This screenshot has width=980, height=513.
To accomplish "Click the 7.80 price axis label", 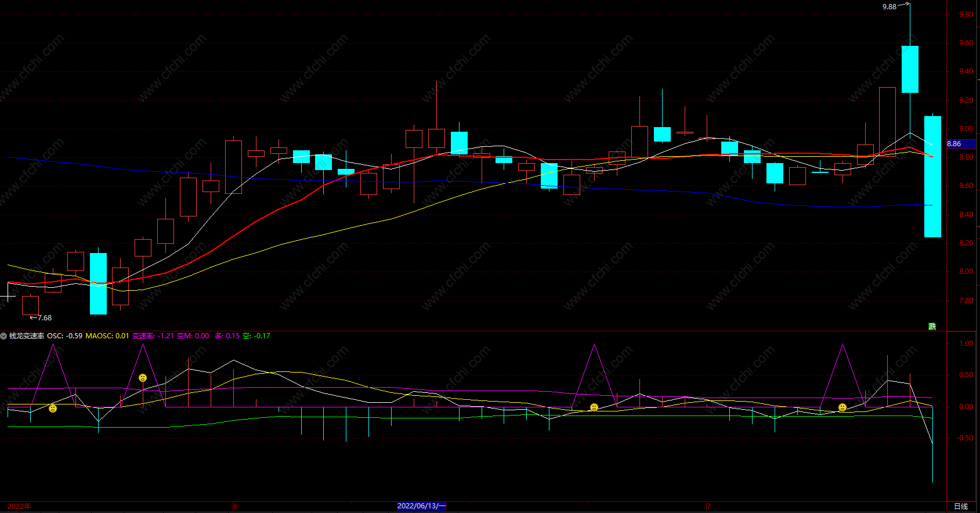I will click(966, 301).
